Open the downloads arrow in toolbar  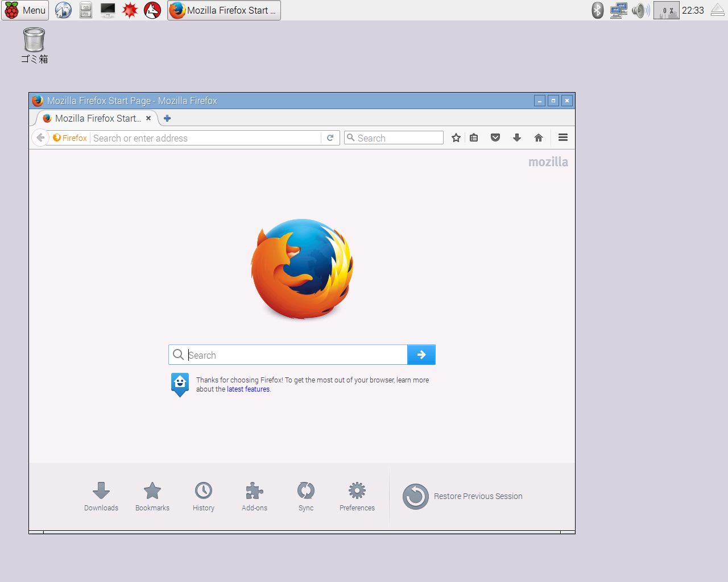(517, 138)
